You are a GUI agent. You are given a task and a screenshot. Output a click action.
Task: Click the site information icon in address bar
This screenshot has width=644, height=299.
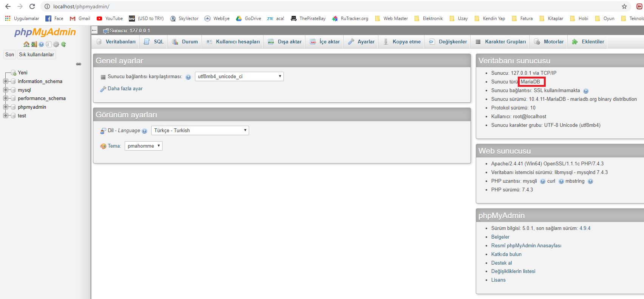(x=47, y=6)
